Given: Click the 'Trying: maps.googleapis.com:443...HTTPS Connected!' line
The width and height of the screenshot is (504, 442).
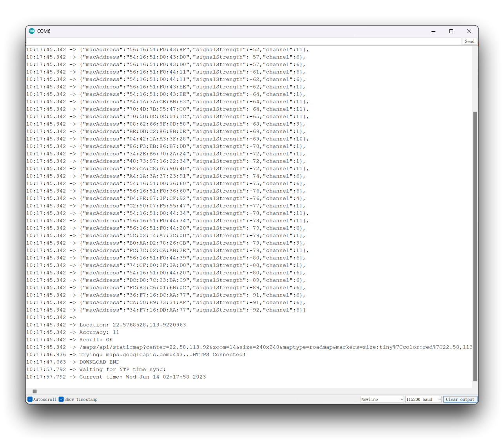Looking at the screenshot, I should coord(136,355).
